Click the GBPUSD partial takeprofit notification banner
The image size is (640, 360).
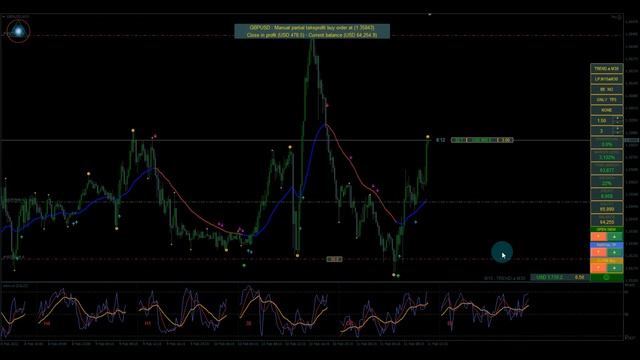(x=312, y=31)
